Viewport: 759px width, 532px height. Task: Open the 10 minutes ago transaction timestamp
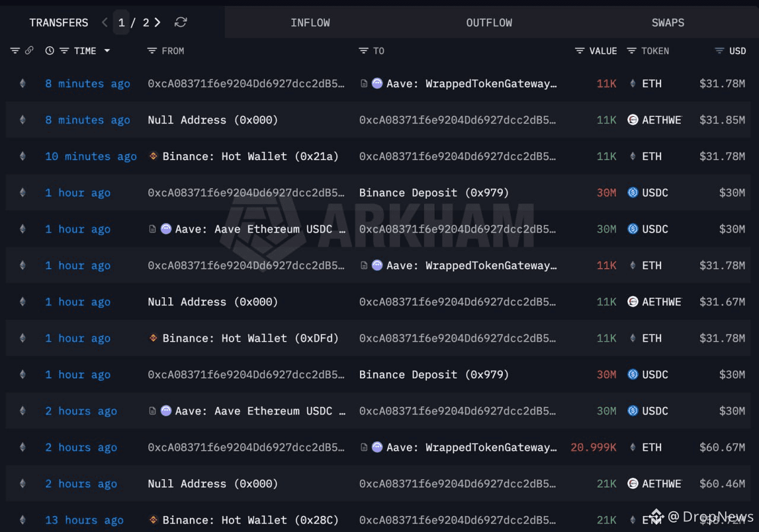coord(91,157)
